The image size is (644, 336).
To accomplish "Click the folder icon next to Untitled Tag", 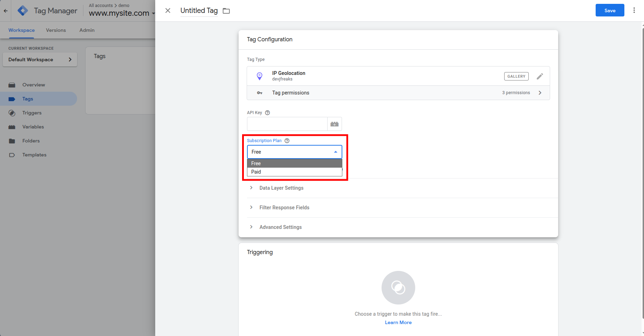I will [x=226, y=11].
